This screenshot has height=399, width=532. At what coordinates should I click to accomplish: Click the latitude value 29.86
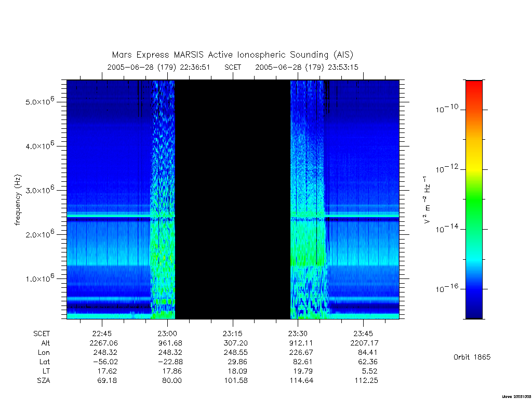tap(237, 362)
